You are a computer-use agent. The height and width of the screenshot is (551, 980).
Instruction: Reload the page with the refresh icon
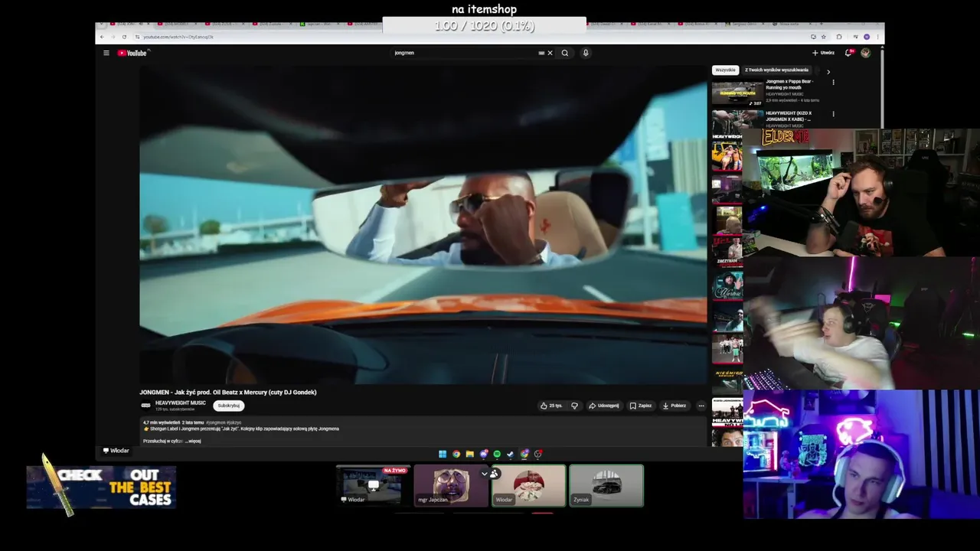(x=124, y=37)
